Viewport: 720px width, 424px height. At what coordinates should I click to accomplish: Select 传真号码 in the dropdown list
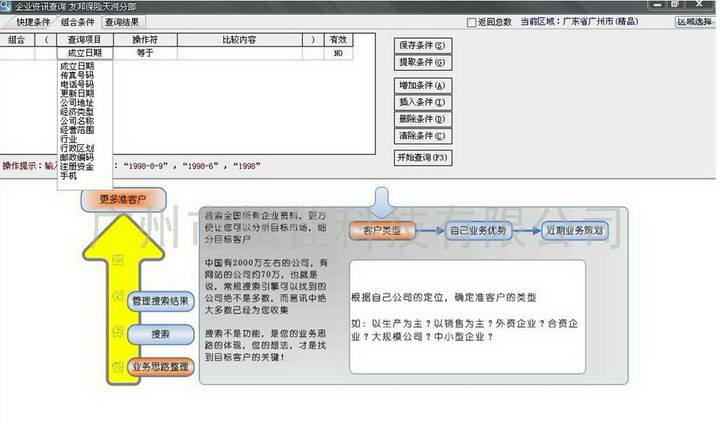point(77,75)
